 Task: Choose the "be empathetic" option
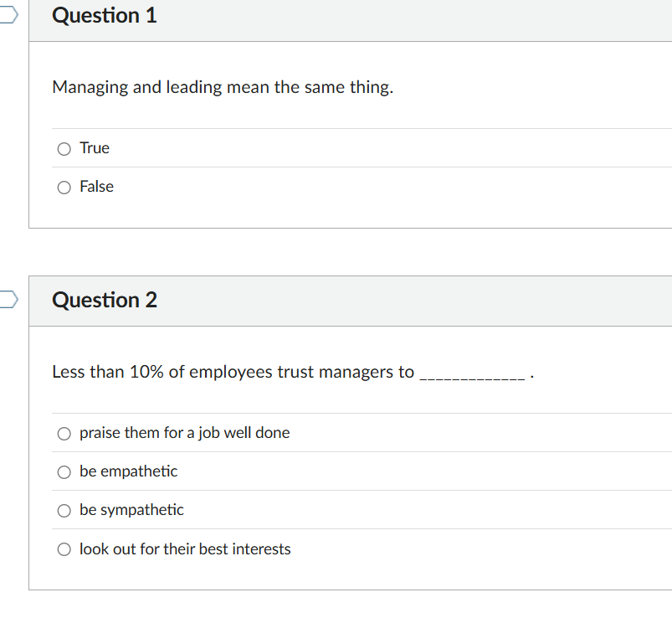pyautogui.click(x=64, y=471)
